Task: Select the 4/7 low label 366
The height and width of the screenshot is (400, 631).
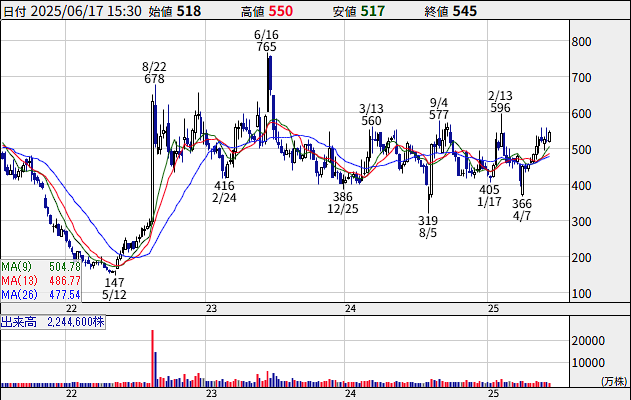Action: tap(522, 204)
